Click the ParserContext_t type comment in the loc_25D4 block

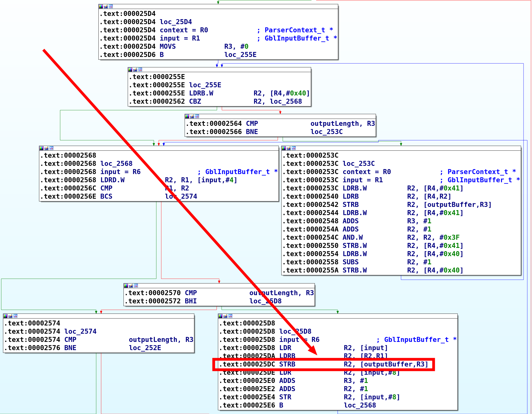(x=295, y=30)
